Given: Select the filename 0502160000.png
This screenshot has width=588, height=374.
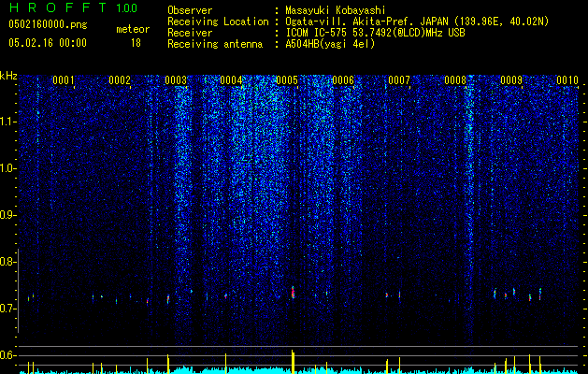Looking at the screenshot, I should click(x=48, y=25).
